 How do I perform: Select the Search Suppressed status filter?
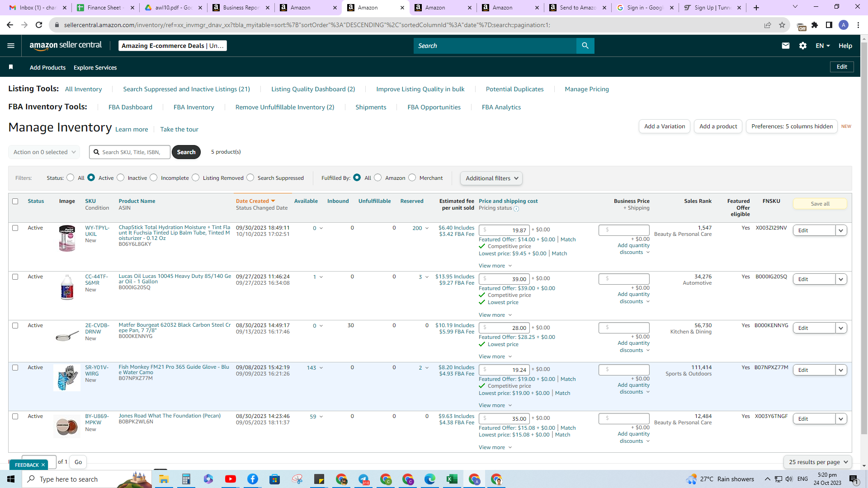[x=250, y=178]
